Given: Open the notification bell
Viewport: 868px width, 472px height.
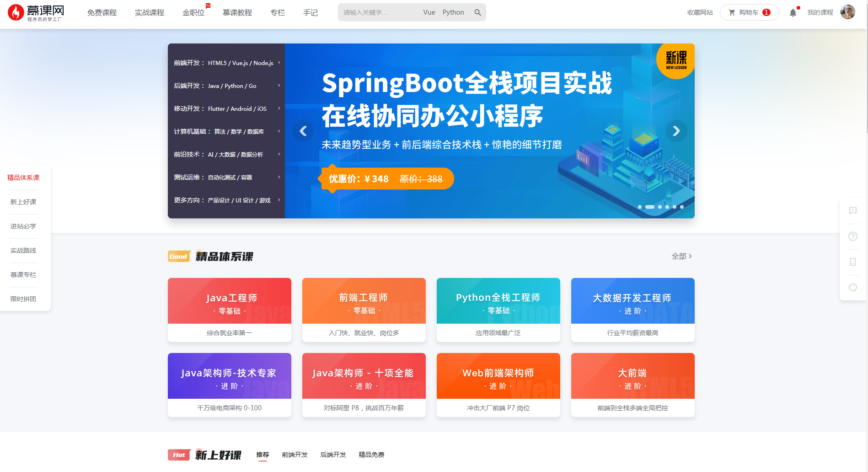Looking at the screenshot, I should 793,12.
